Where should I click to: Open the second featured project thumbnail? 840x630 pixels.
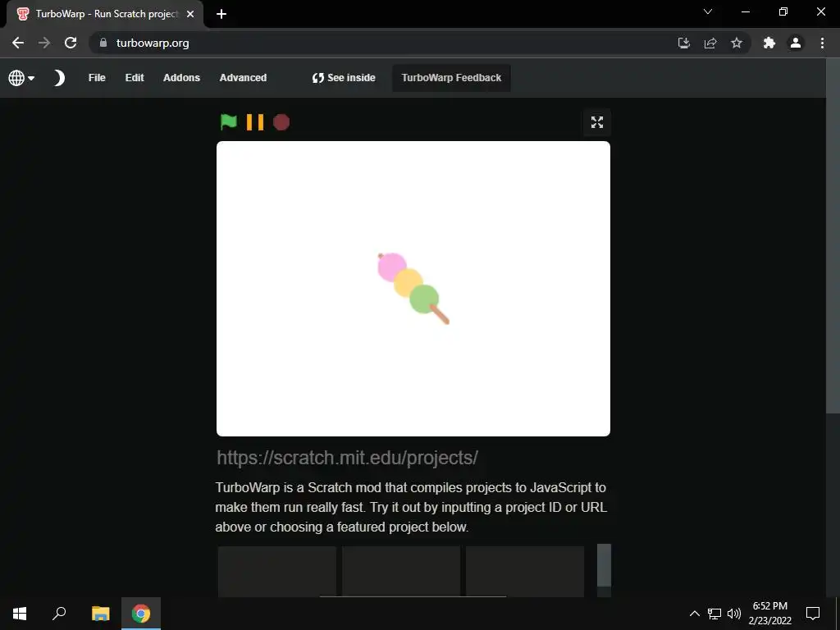pos(400,571)
